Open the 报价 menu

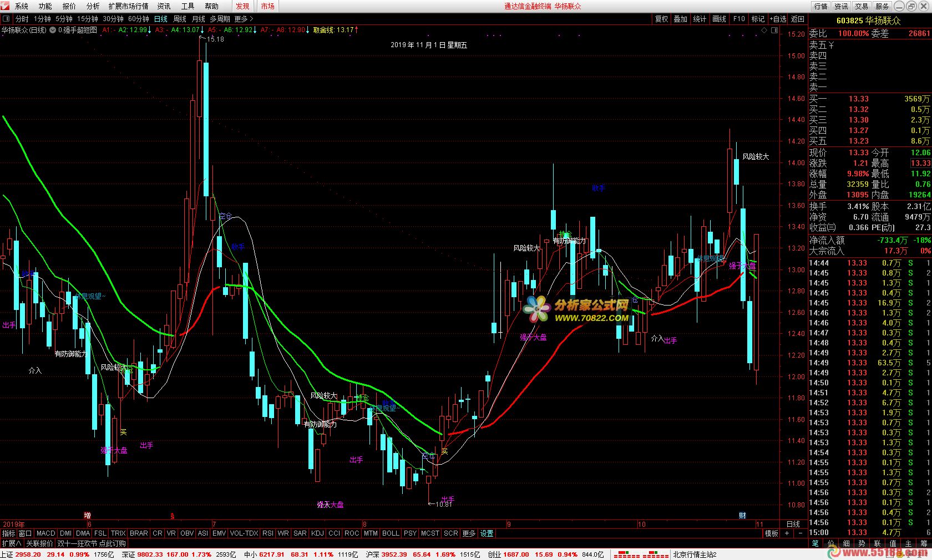tap(69, 6)
